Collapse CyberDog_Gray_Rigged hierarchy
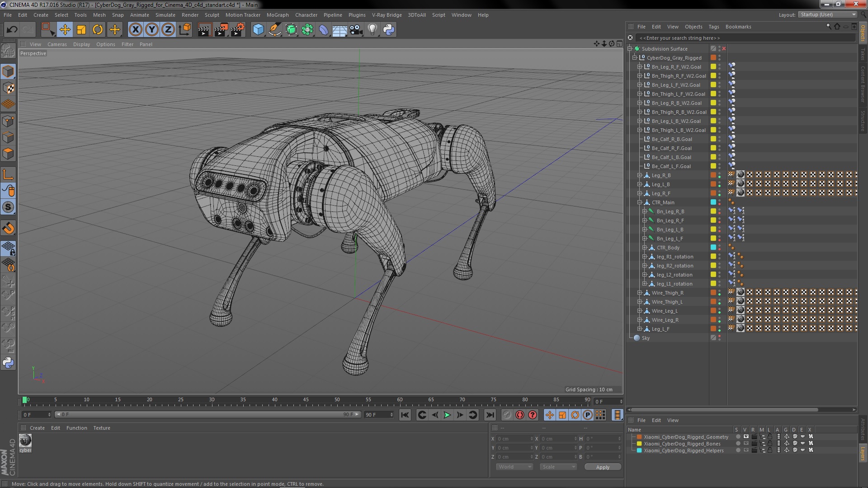Screen dimensions: 868x488 tap(635, 58)
